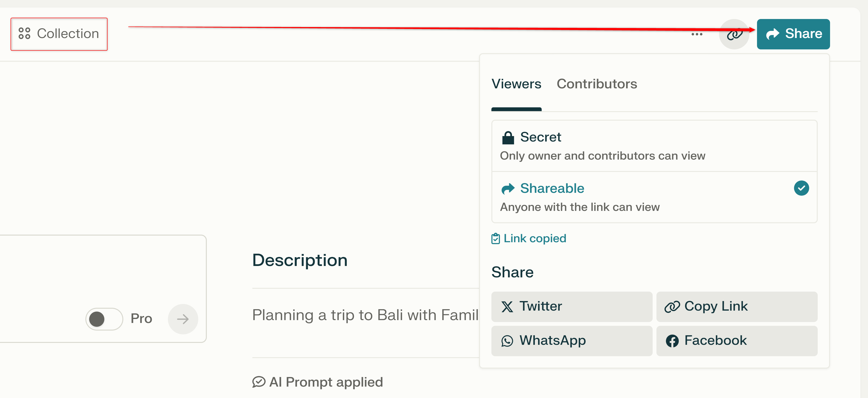
Task: Select the Secret visibility option
Action: click(x=654, y=146)
